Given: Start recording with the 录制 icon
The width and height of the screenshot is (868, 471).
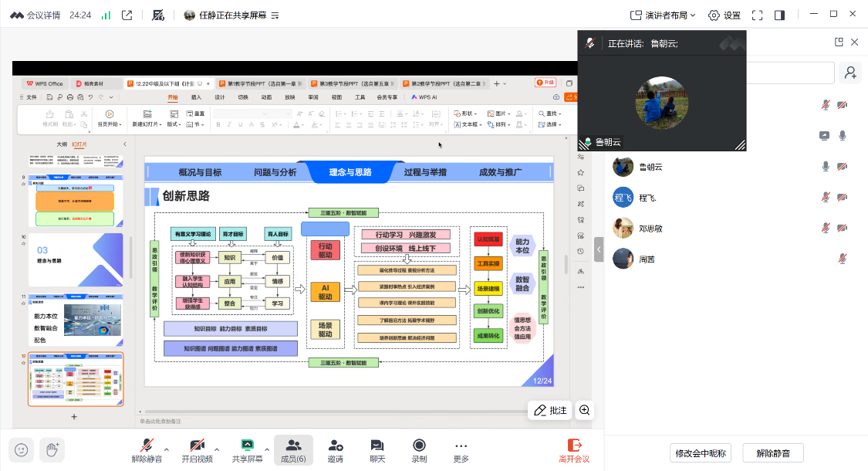Looking at the screenshot, I should (419, 450).
